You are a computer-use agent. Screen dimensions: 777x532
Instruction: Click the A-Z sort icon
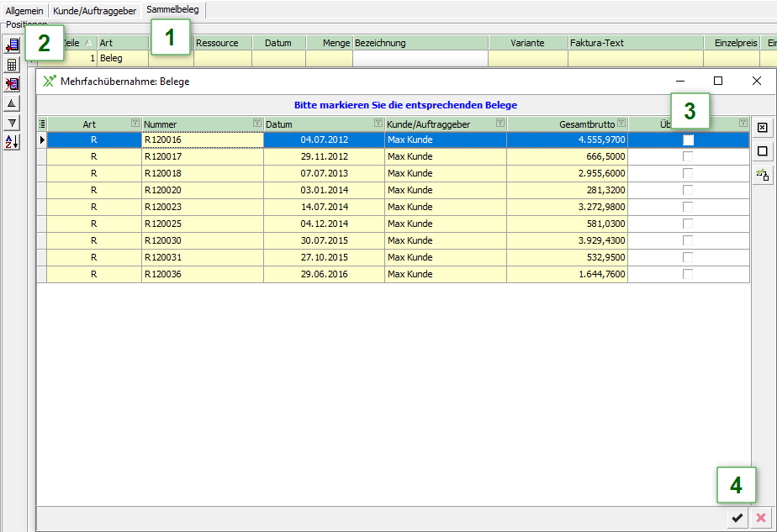12,141
